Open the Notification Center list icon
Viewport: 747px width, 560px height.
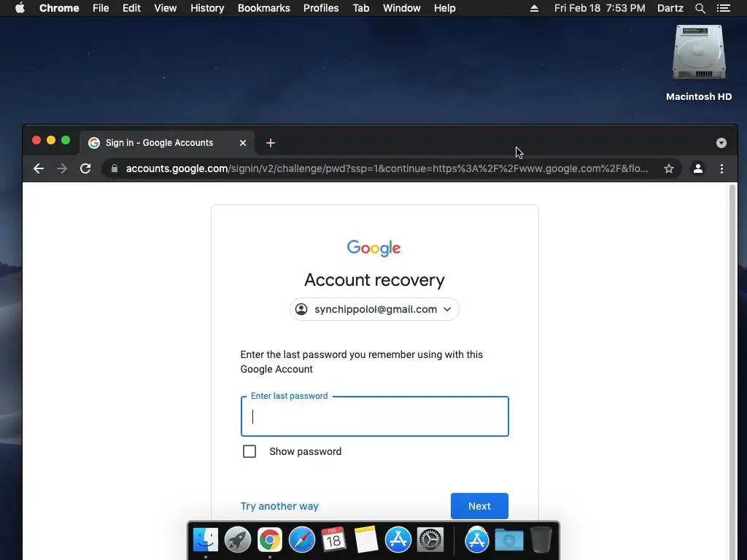(x=723, y=8)
